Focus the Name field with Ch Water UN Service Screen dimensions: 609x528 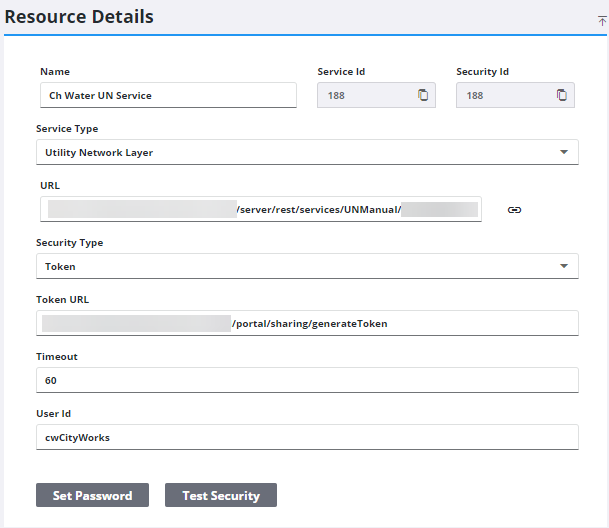(167, 96)
